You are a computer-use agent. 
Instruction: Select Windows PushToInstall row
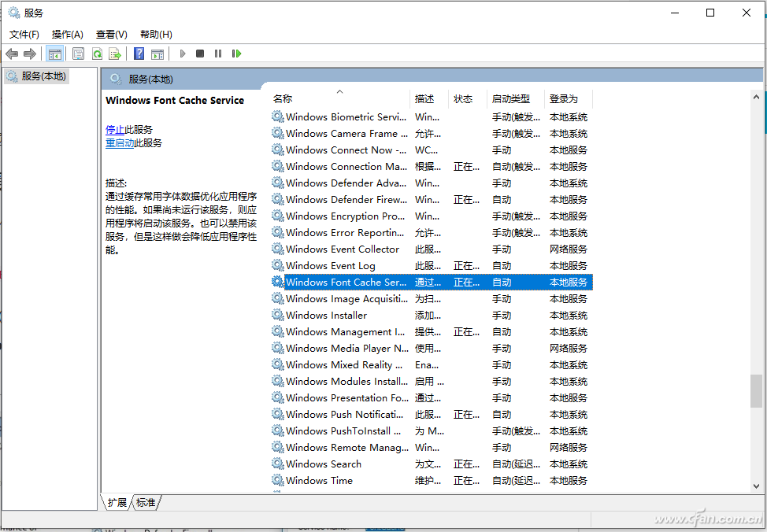click(x=432, y=430)
